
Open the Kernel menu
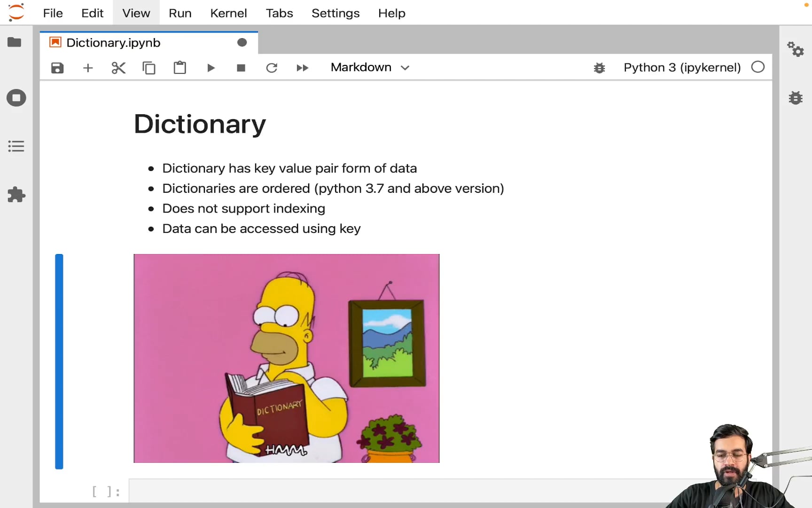tap(228, 13)
